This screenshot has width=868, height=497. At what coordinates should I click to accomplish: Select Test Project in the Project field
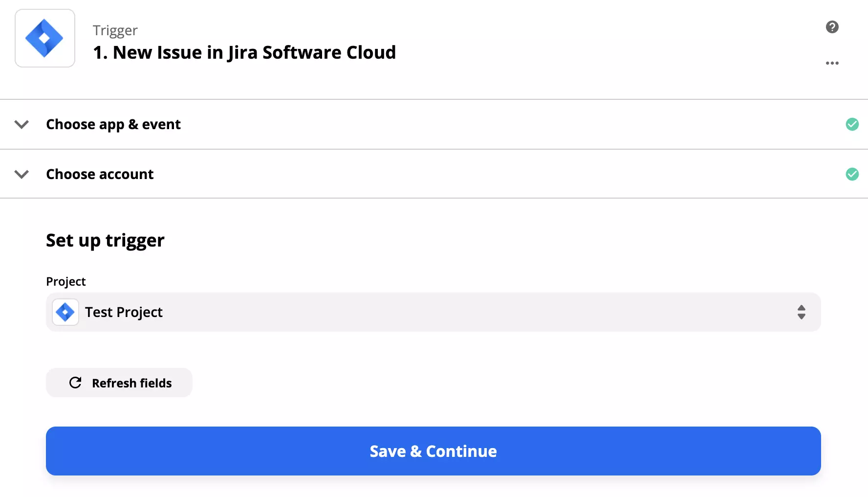pos(123,312)
